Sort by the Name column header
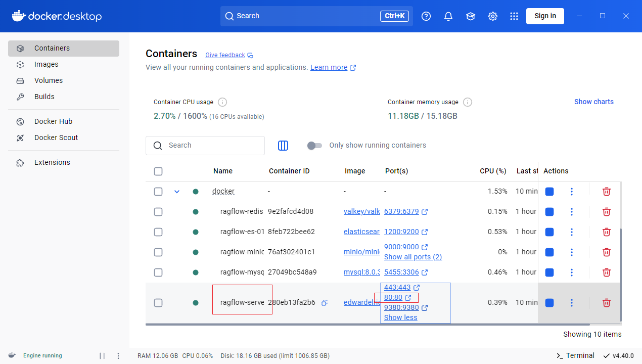This screenshot has height=364, width=642. click(223, 171)
